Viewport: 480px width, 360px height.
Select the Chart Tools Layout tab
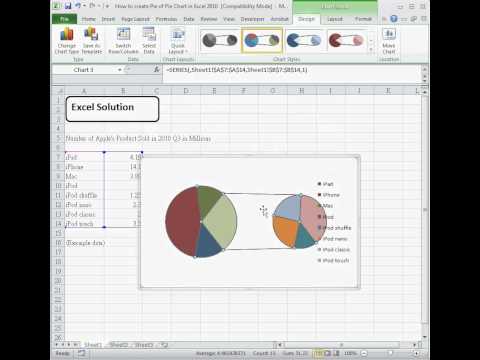[x=335, y=19]
